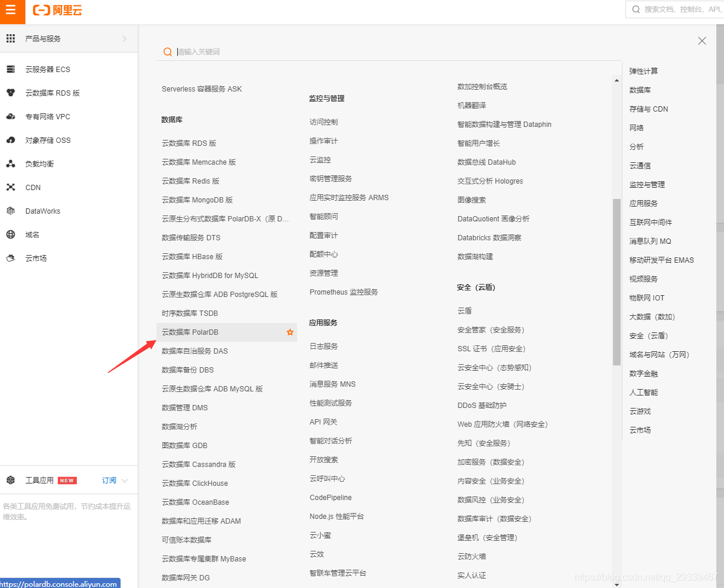
Task: Toggle favorite star for 云数据库 PolarDB
Action: click(290, 332)
